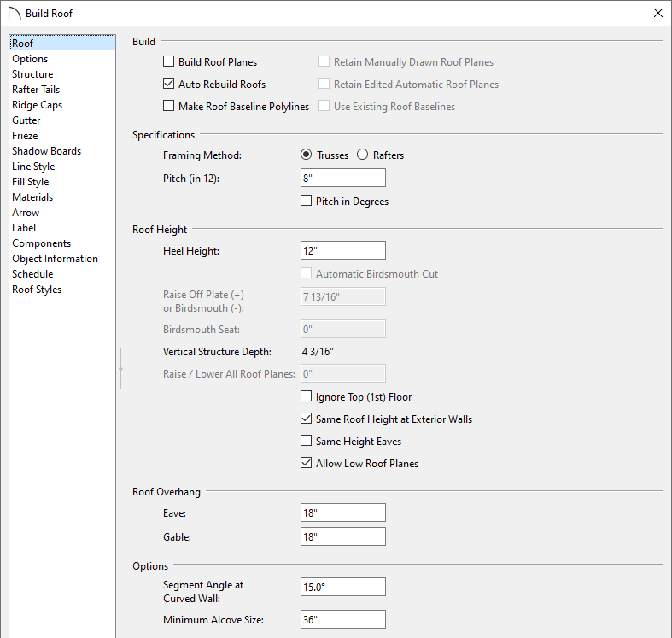Viewport: 672px width, 638px height.
Task: Click the Eave overhang input field
Action: (343, 512)
